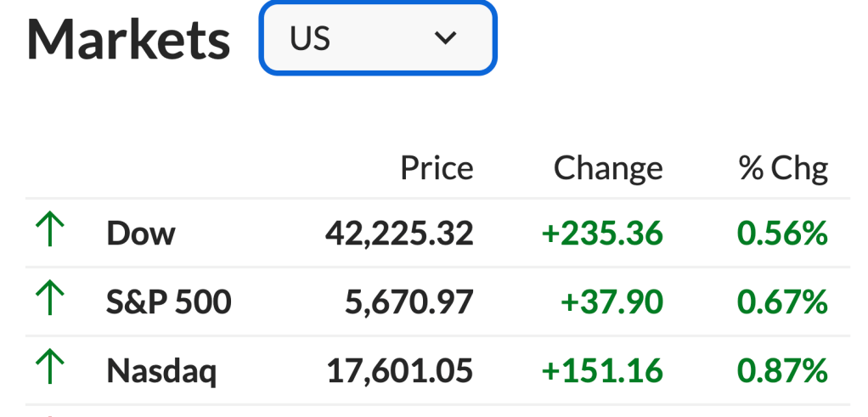Select Nasdaq price 17,601.05
Image resolution: width=868 pixels, height=417 pixels.
399,371
